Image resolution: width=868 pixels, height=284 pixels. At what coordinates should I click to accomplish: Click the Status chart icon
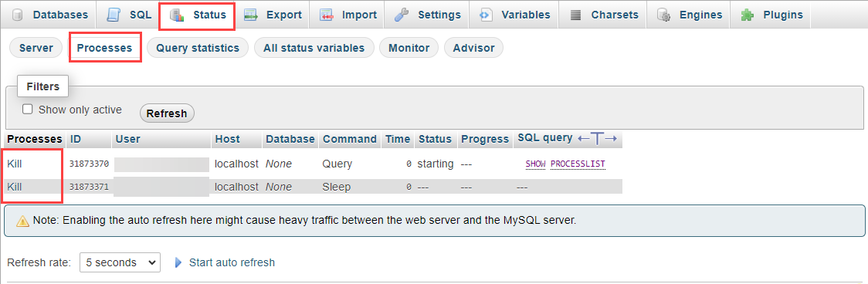[177, 15]
